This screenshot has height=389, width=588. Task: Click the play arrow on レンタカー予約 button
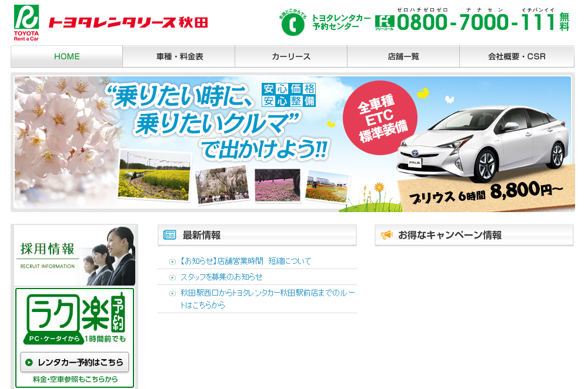click(x=29, y=363)
